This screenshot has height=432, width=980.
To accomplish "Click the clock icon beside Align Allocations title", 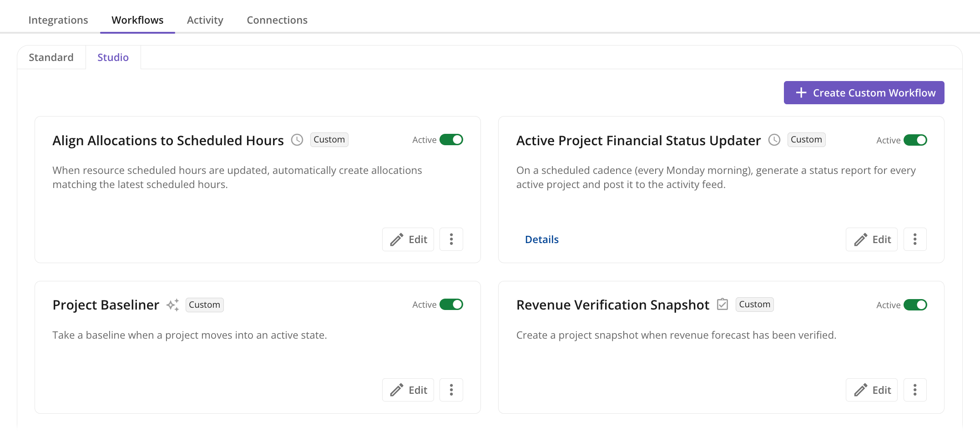I will click(x=297, y=140).
